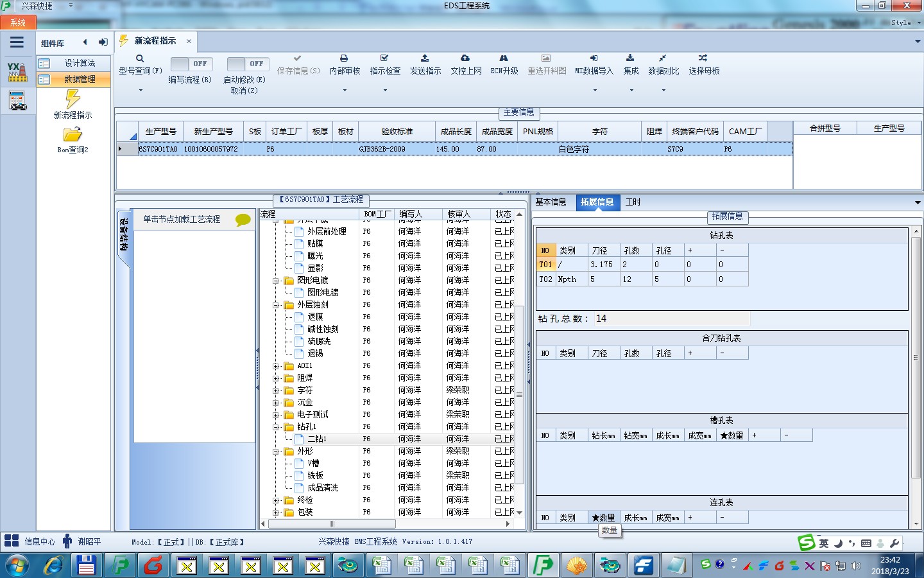Click the calculator icon in the sidebar
Image resolution: width=924 pixels, height=578 pixels.
tap(17, 101)
